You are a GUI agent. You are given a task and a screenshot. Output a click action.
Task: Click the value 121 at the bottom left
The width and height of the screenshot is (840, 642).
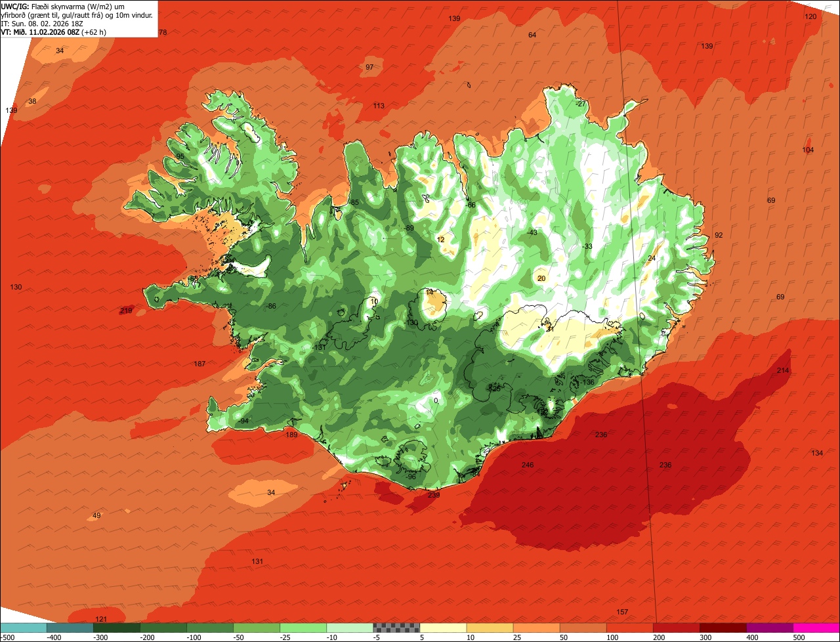[101, 619]
